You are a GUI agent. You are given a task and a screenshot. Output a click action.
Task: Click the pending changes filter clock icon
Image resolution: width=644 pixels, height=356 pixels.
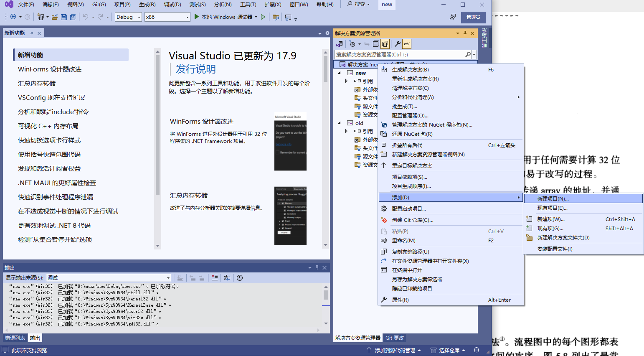[x=352, y=44]
